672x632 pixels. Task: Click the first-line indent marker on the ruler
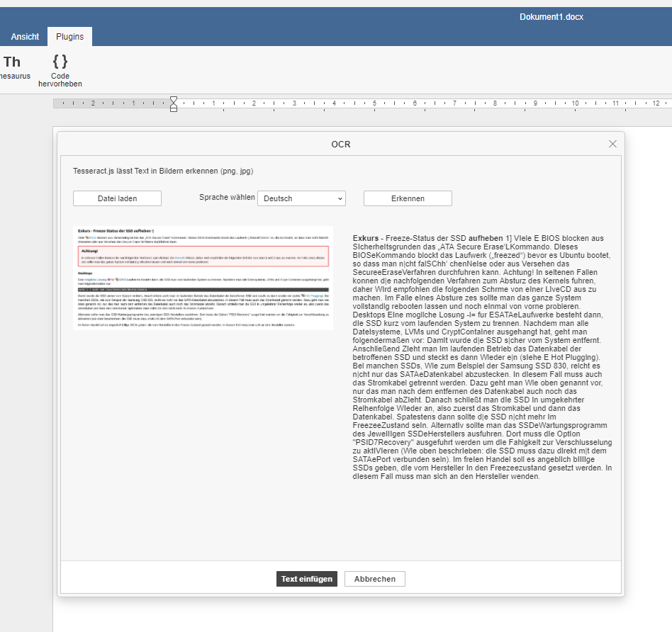(x=174, y=100)
